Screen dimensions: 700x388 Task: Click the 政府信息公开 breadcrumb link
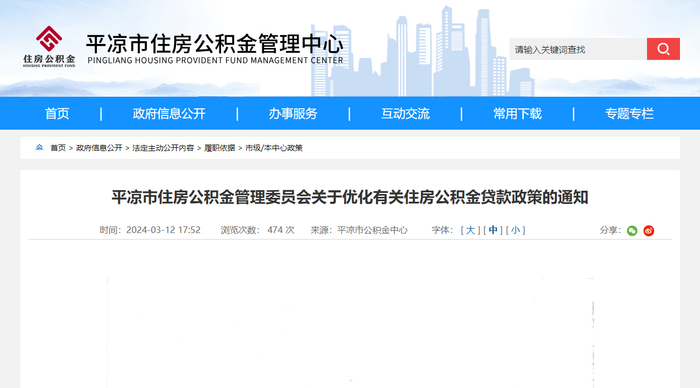pyautogui.click(x=99, y=148)
